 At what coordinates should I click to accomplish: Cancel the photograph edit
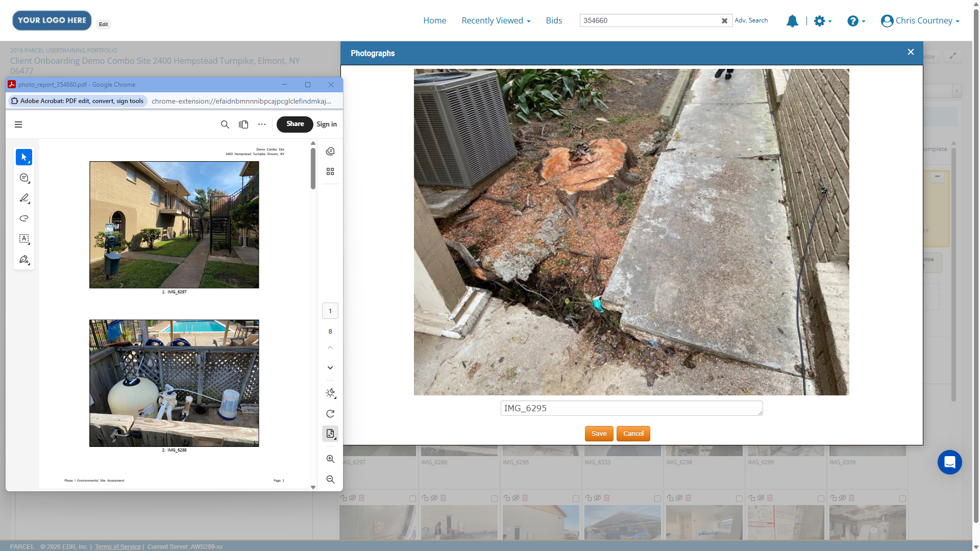[633, 434]
